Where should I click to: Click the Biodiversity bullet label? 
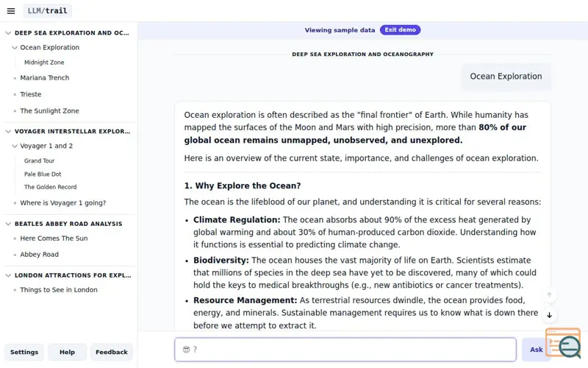[221, 261]
